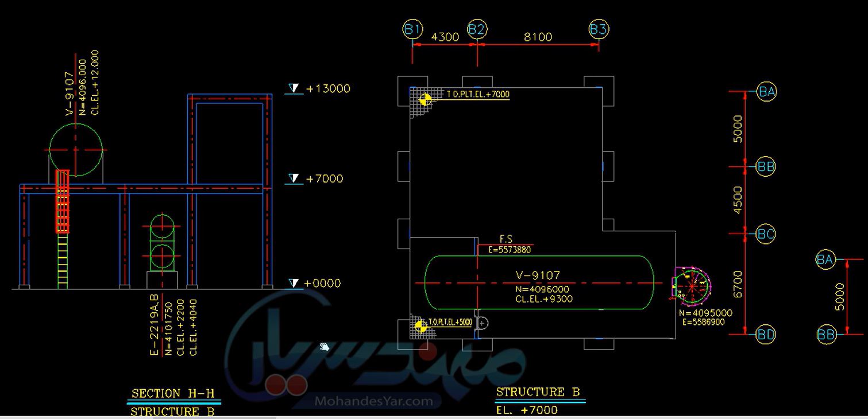Click the elevation marker +0000
Image resolution: width=868 pixels, height=419 pixels.
click(x=311, y=282)
